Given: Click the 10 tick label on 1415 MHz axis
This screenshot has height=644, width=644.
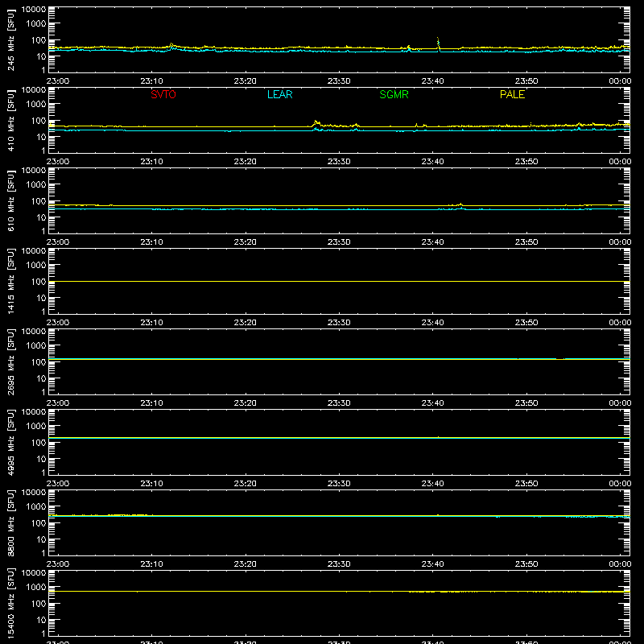Looking at the screenshot, I should coord(41,298).
